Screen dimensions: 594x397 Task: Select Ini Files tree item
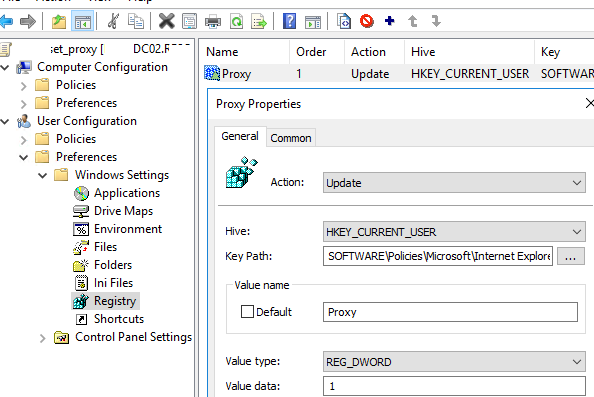(113, 283)
